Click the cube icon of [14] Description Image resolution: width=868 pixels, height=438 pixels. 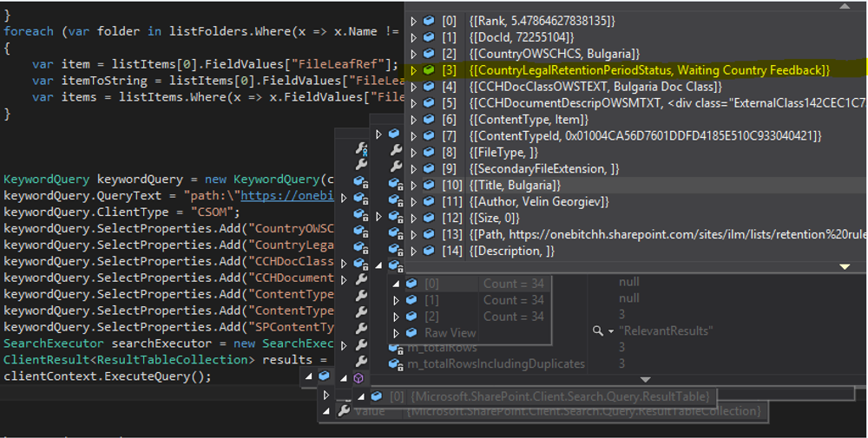click(429, 251)
